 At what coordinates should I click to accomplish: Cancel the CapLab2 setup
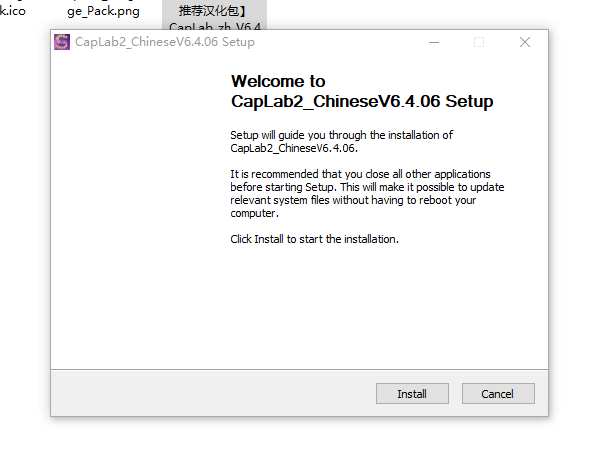(x=498, y=393)
